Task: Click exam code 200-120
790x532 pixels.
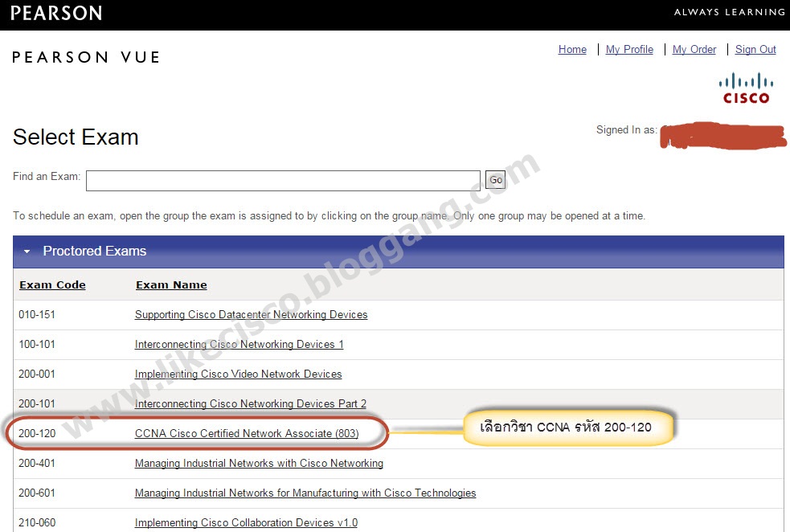Action: [37, 433]
